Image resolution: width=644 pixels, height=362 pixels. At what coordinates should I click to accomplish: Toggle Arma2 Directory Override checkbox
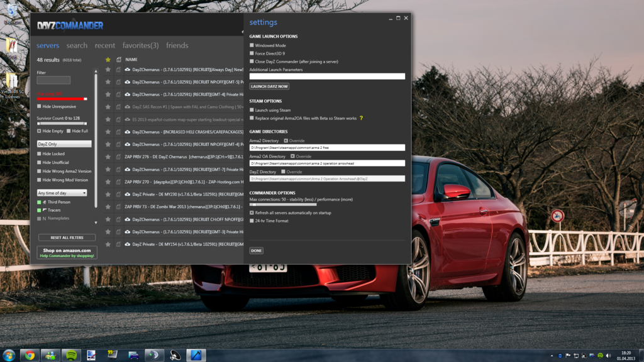click(286, 141)
